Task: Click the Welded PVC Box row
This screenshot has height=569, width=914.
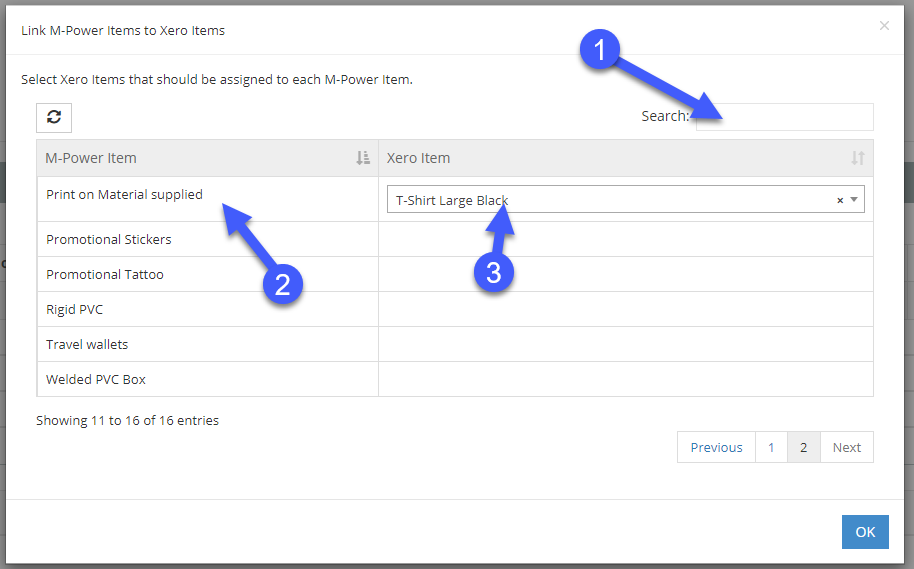Action: 455,379
